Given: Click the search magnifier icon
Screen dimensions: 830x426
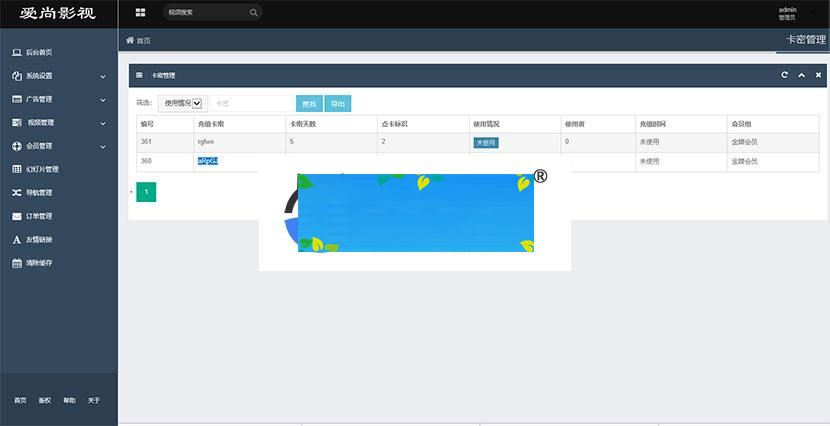Looking at the screenshot, I should [x=253, y=13].
